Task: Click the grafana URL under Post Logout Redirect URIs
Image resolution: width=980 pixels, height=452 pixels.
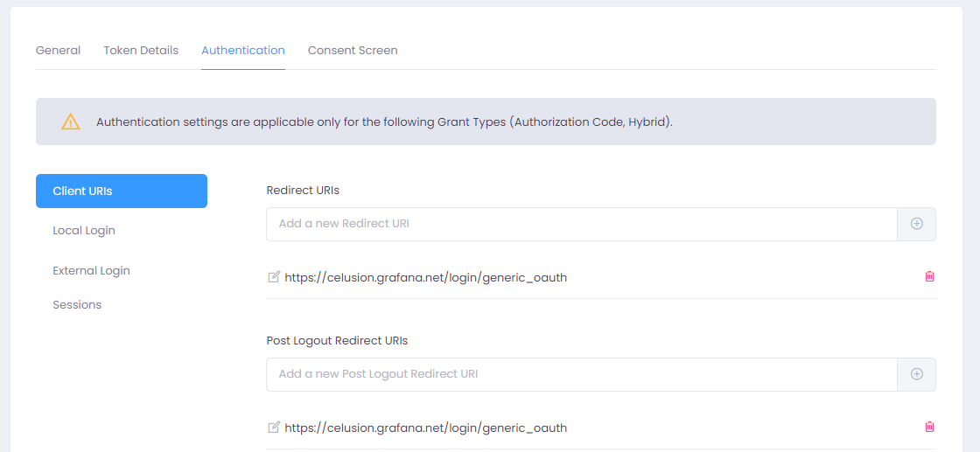Action: (x=425, y=428)
